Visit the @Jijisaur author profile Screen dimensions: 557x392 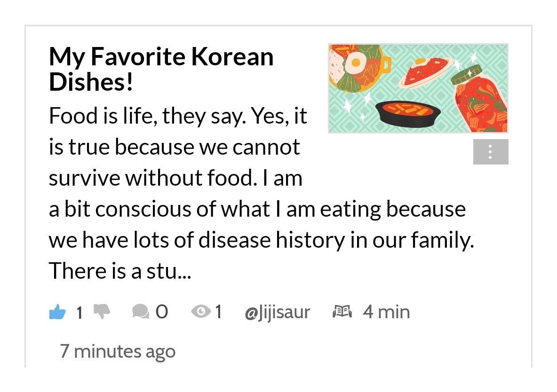click(x=277, y=312)
